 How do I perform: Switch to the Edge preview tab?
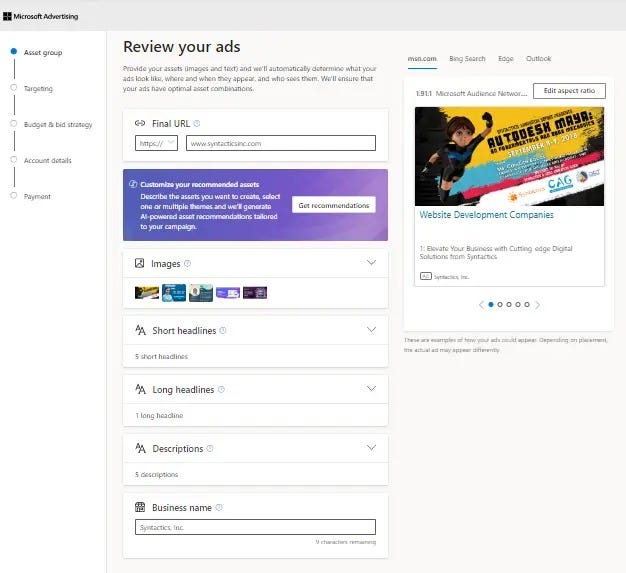(505, 59)
